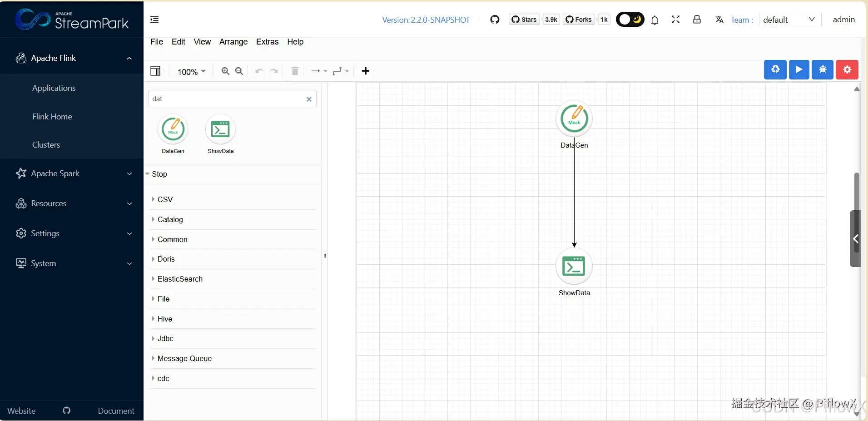Screen dimensions: 868x421
Task: Expand the Catalog group
Action: point(233,219)
